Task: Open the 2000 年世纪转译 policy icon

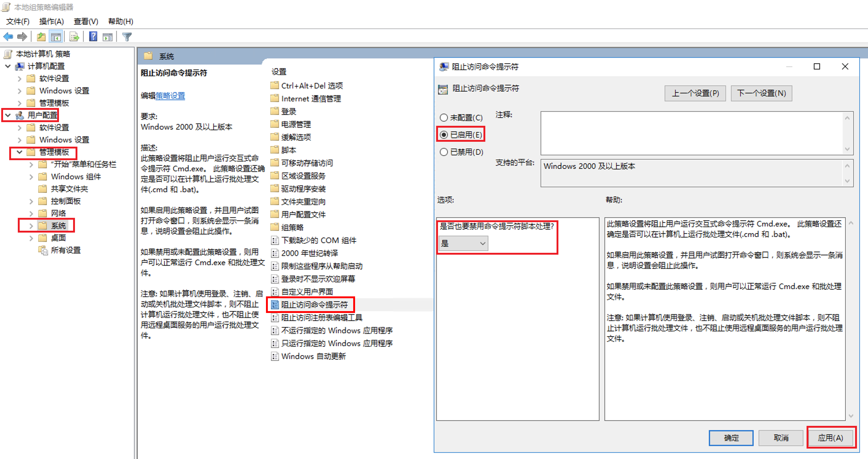Action: tap(275, 253)
